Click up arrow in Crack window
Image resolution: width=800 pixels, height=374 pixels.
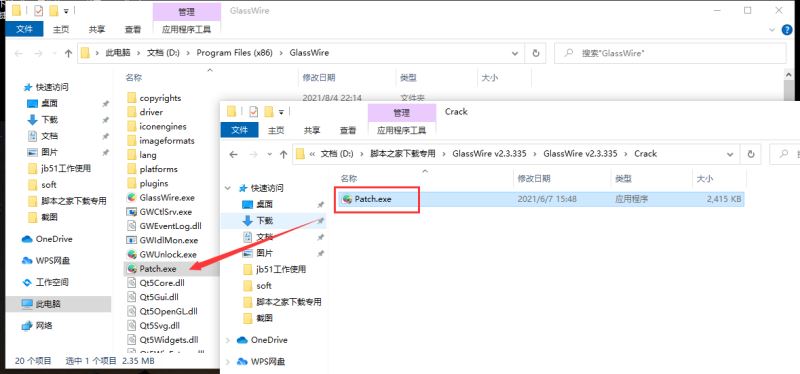[x=284, y=154]
